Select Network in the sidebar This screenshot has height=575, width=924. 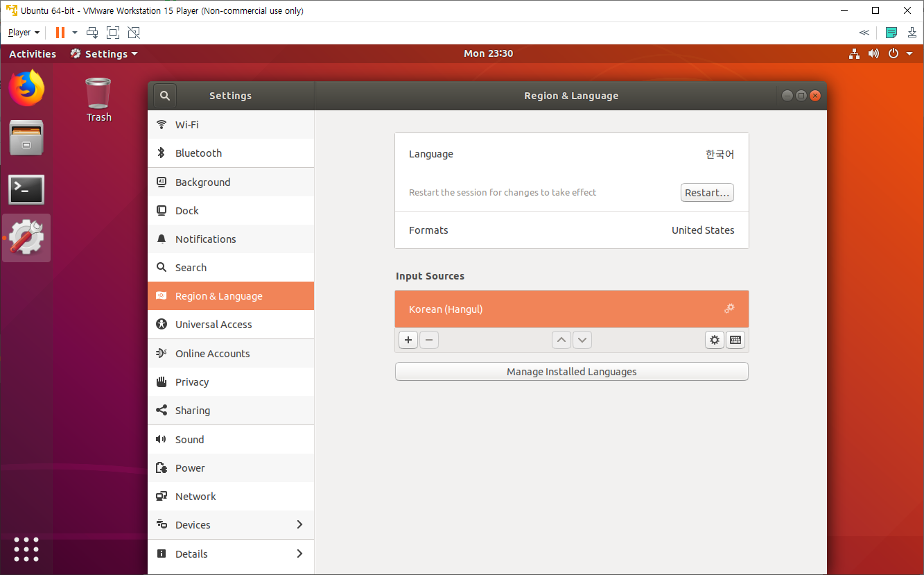pos(231,496)
